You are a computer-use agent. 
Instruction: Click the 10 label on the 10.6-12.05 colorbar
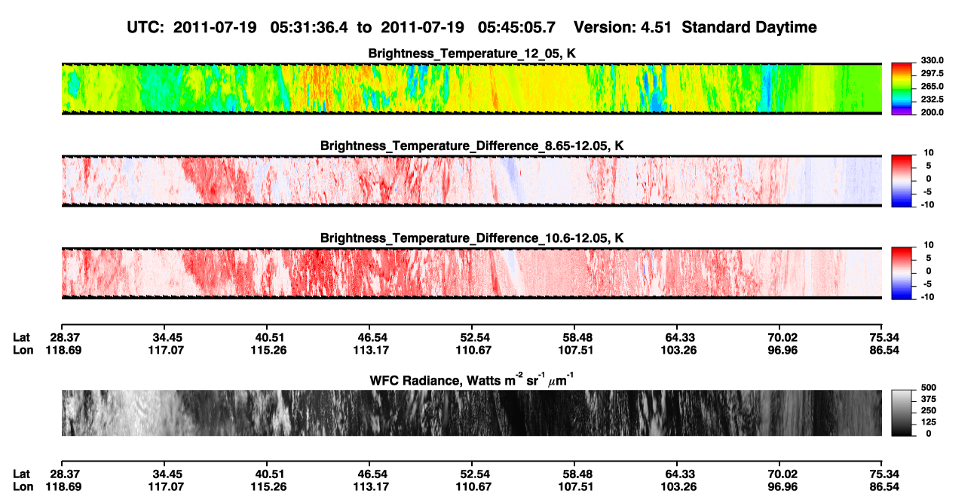(929, 245)
